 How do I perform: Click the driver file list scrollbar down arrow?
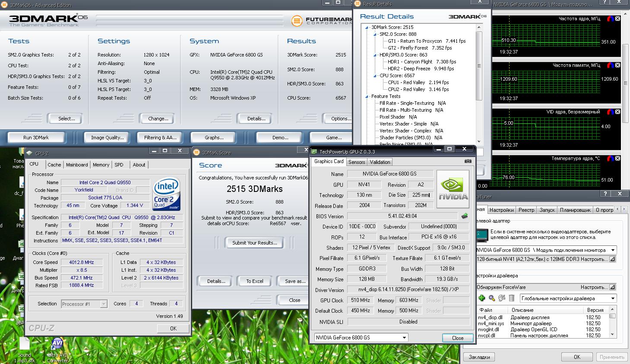click(612, 335)
